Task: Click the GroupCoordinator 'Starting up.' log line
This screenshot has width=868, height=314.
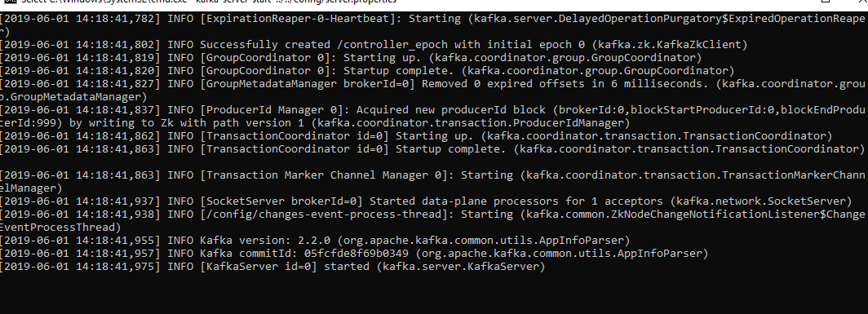Action: point(351,58)
